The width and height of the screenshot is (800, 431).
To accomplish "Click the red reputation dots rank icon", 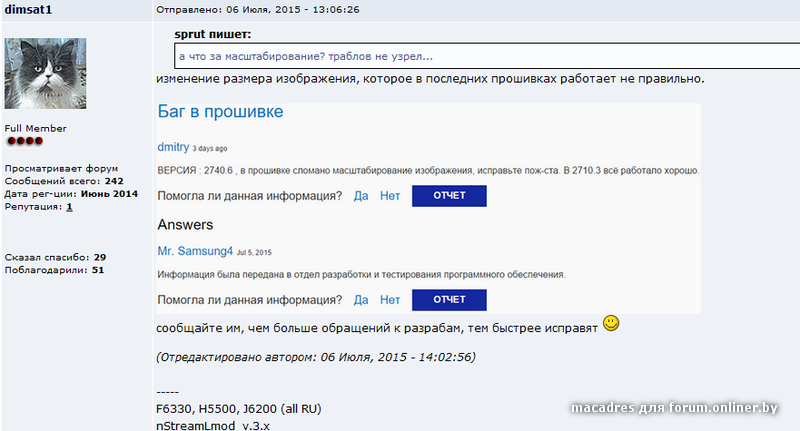I will pos(25,141).
